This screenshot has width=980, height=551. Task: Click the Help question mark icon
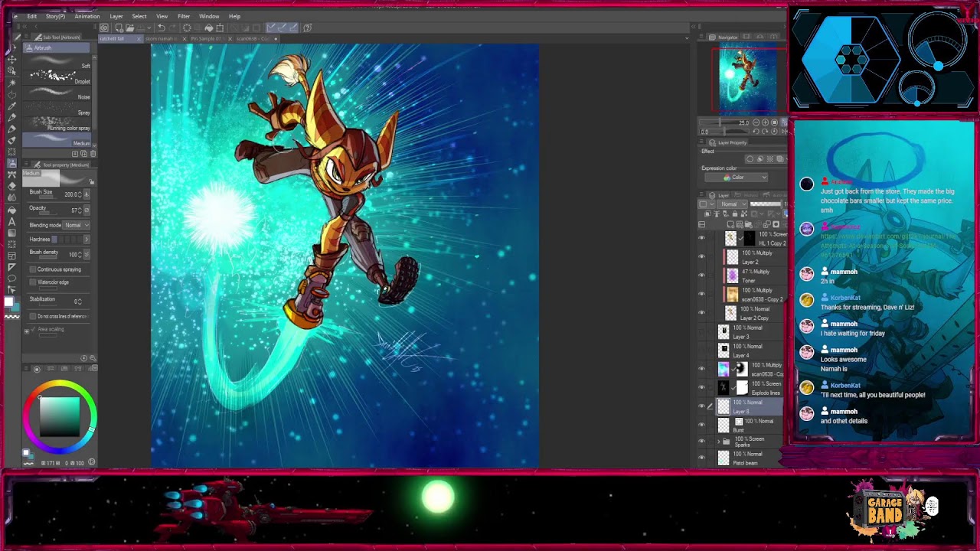click(307, 28)
